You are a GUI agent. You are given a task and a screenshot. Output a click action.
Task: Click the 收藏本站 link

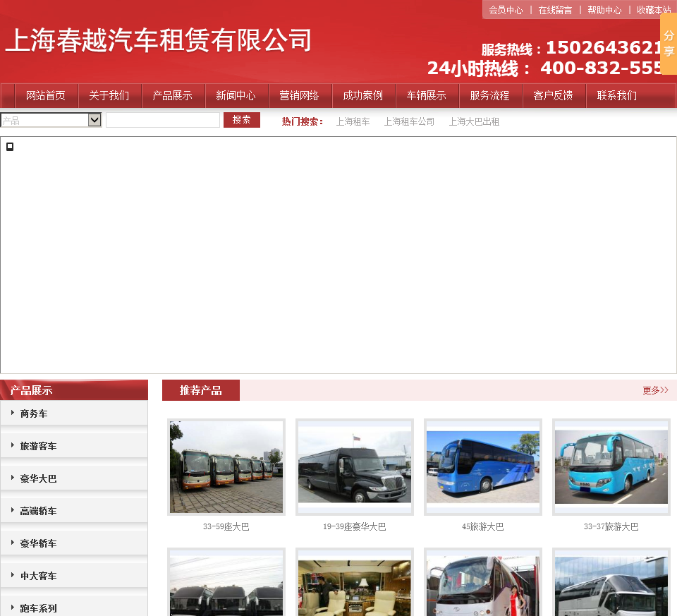click(654, 10)
